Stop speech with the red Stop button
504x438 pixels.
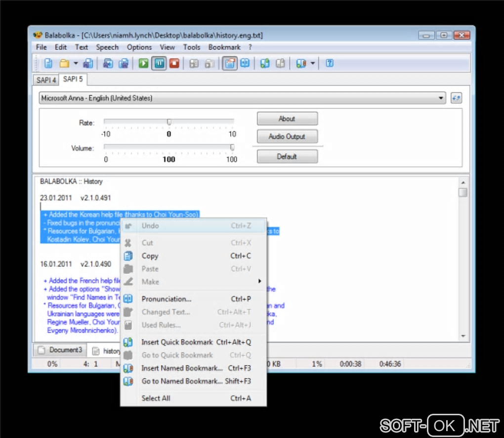(x=174, y=63)
